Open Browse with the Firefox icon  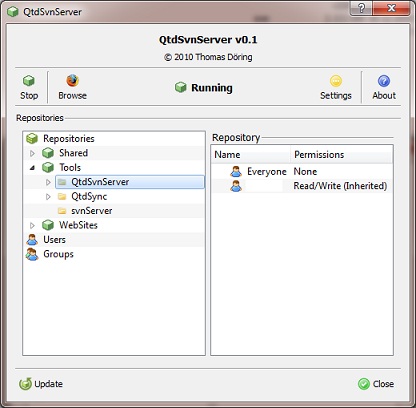(x=72, y=88)
